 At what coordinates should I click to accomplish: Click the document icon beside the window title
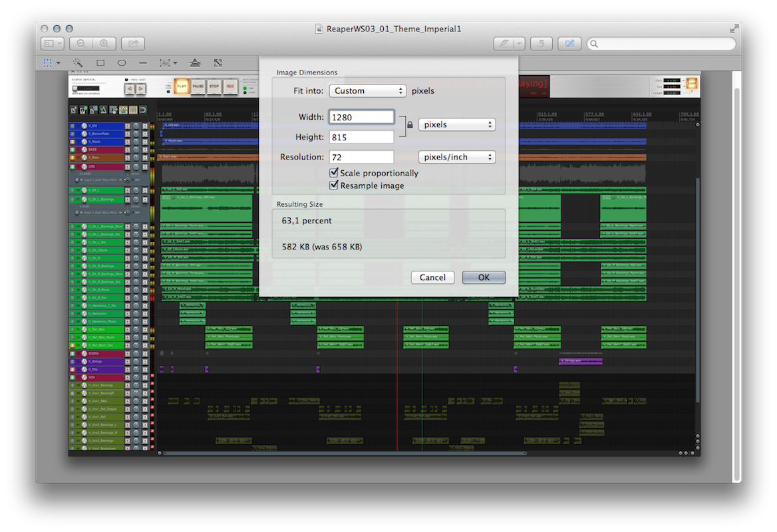tap(319, 29)
